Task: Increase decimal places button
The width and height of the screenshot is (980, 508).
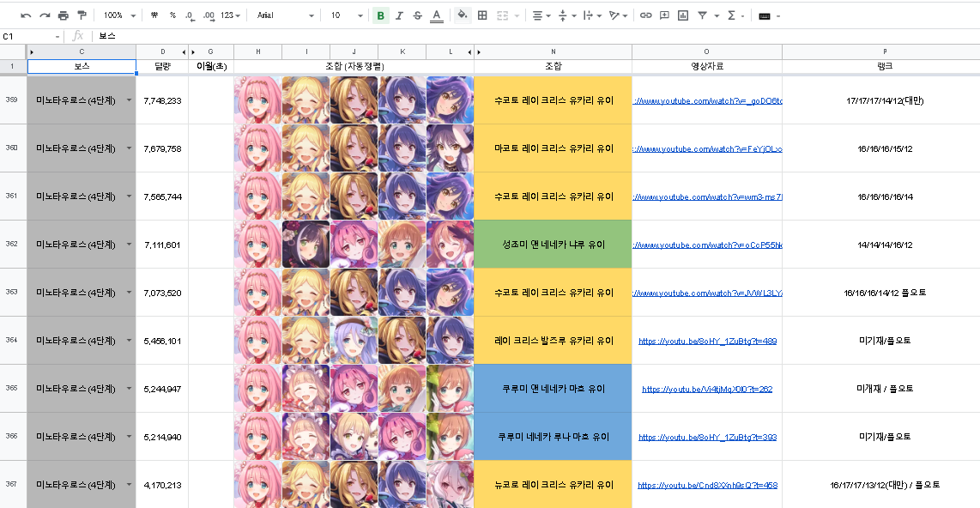Action: click(x=209, y=15)
